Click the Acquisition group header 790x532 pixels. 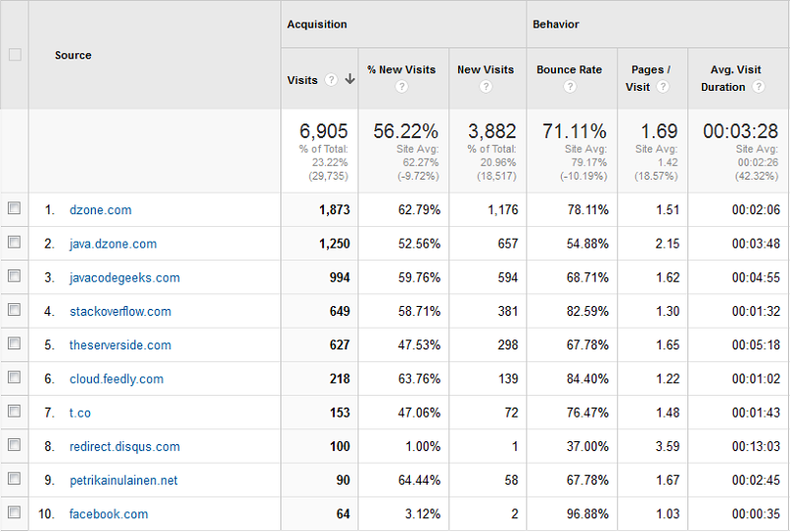pos(317,24)
